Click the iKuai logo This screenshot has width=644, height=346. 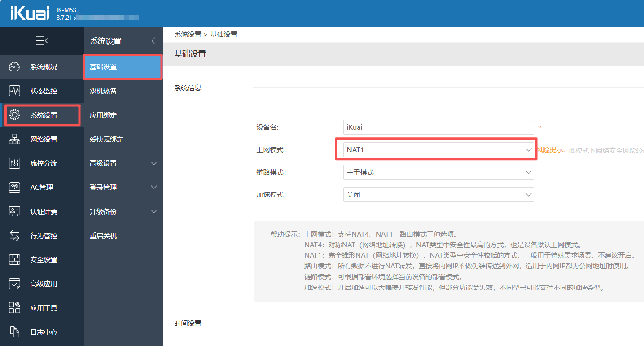click(30, 13)
